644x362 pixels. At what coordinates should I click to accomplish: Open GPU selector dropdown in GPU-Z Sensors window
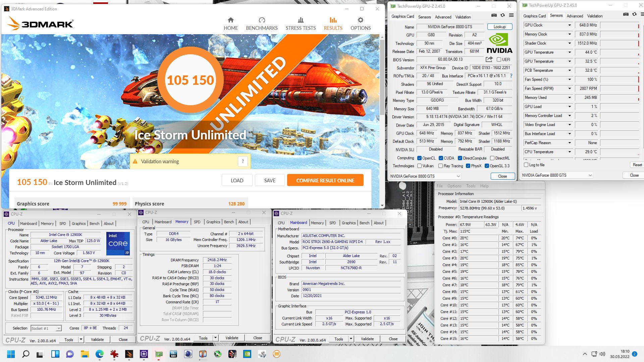(557, 175)
